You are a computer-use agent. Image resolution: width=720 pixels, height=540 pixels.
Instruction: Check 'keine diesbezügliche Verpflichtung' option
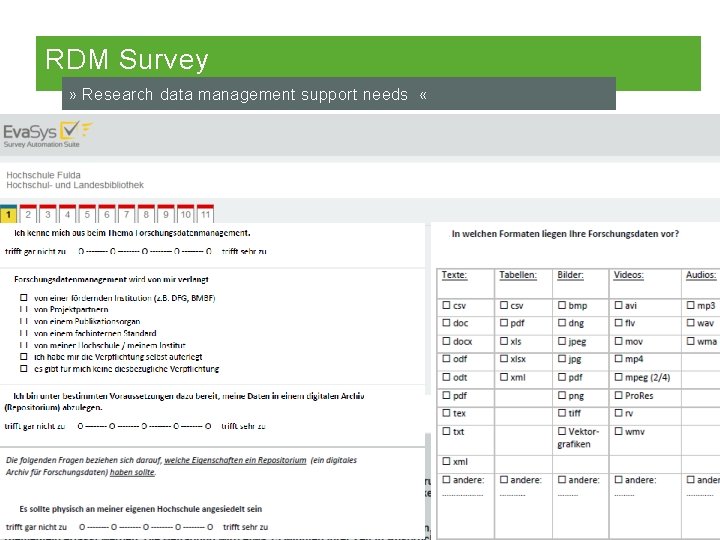pyautogui.click(x=23, y=368)
